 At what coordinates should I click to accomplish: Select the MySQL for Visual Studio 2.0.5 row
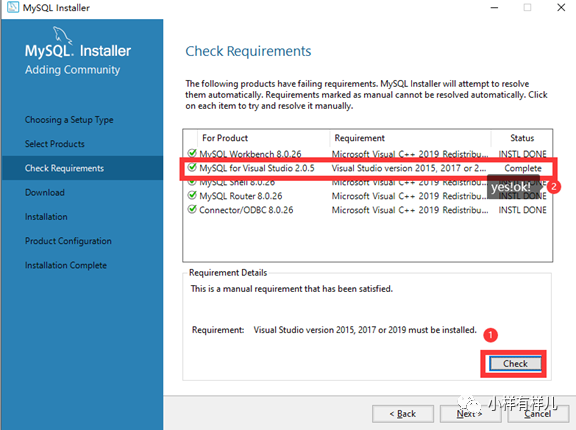coord(367,168)
